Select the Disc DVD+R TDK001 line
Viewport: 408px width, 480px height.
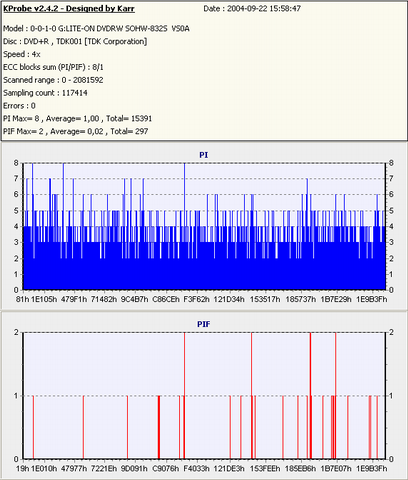(x=75, y=42)
